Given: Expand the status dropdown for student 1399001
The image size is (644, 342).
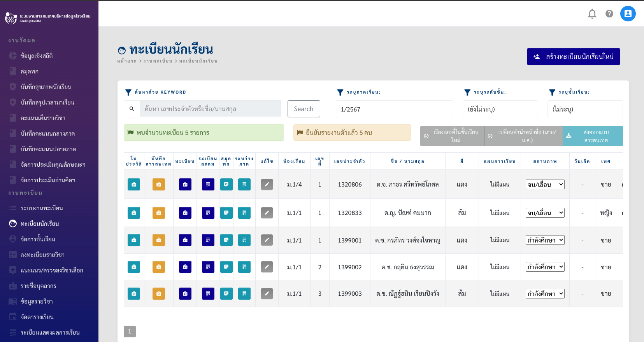Looking at the screenshot, I should coord(545,240).
